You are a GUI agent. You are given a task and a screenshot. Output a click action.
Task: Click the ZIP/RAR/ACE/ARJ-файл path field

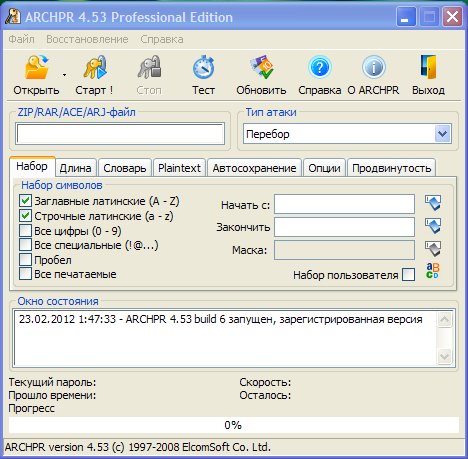click(120, 134)
